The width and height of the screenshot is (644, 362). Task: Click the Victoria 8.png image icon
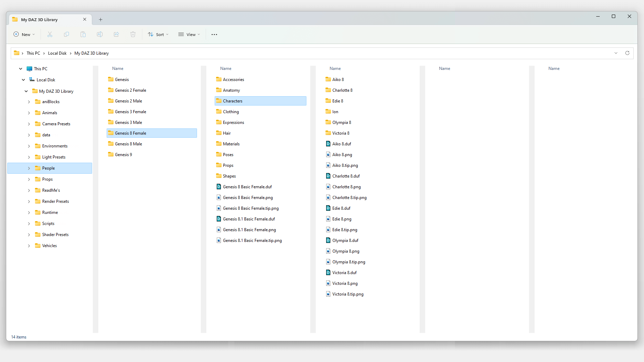[x=328, y=283]
